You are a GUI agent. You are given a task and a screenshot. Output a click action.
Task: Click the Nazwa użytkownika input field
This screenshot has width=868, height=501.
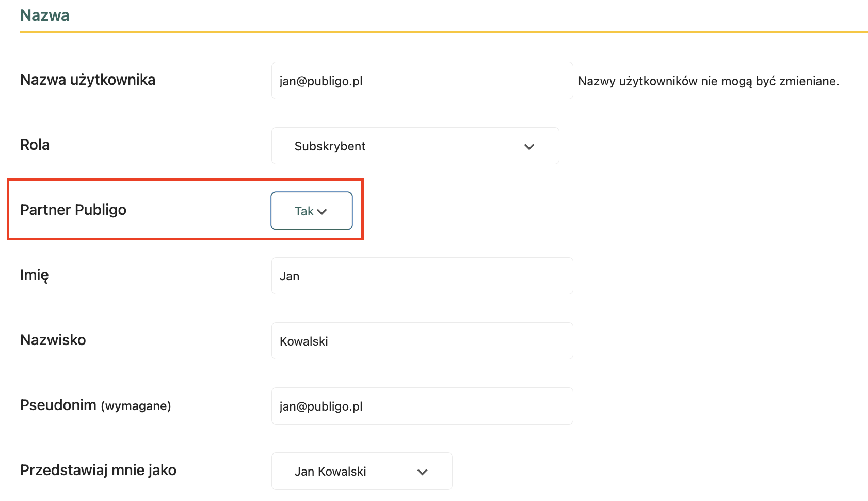422,81
